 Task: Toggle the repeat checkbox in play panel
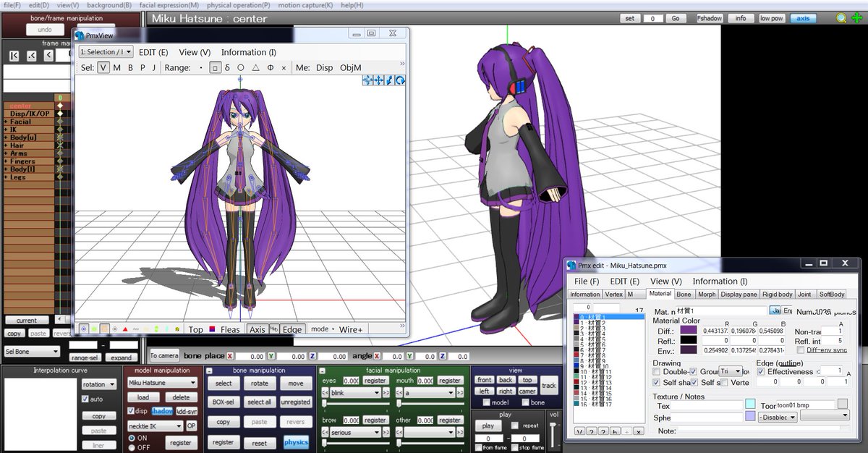(x=514, y=426)
